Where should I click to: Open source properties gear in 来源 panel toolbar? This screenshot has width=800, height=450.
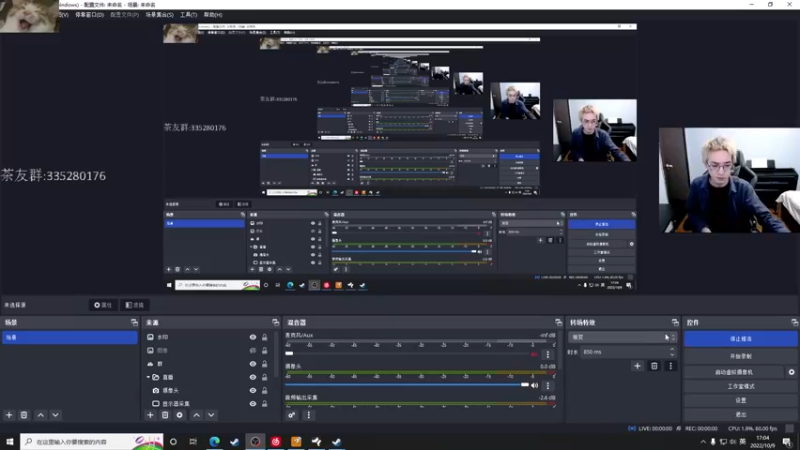[180, 415]
